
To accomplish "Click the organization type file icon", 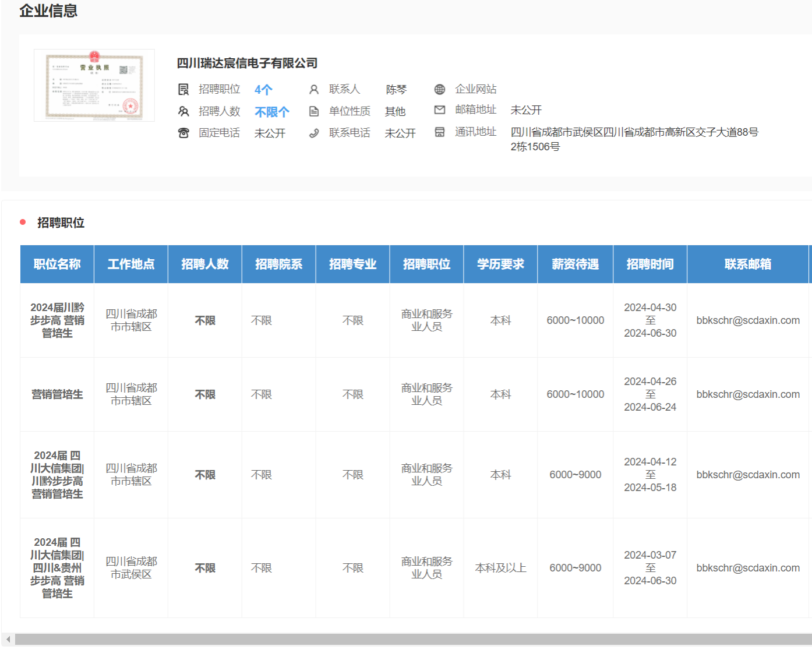I will click(x=314, y=111).
